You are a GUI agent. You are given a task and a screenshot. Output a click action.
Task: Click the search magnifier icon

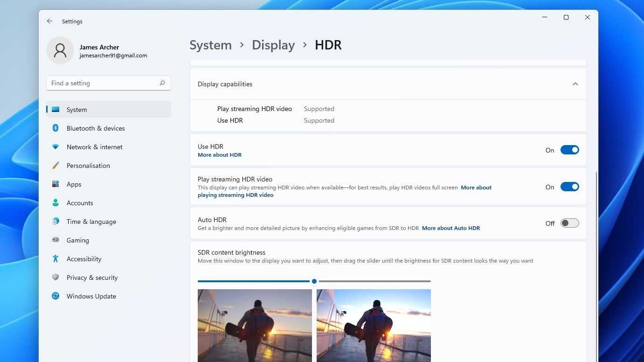point(162,83)
